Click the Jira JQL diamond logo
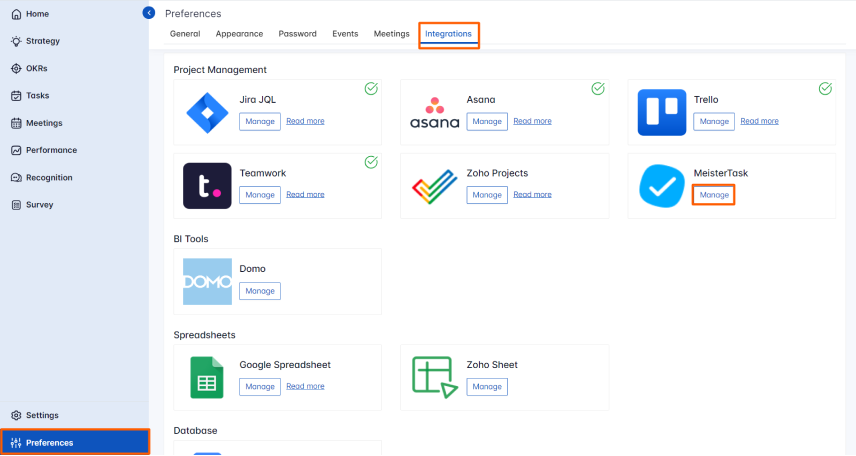Image resolution: width=856 pixels, height=456 pixels. (x=207, y=113)
